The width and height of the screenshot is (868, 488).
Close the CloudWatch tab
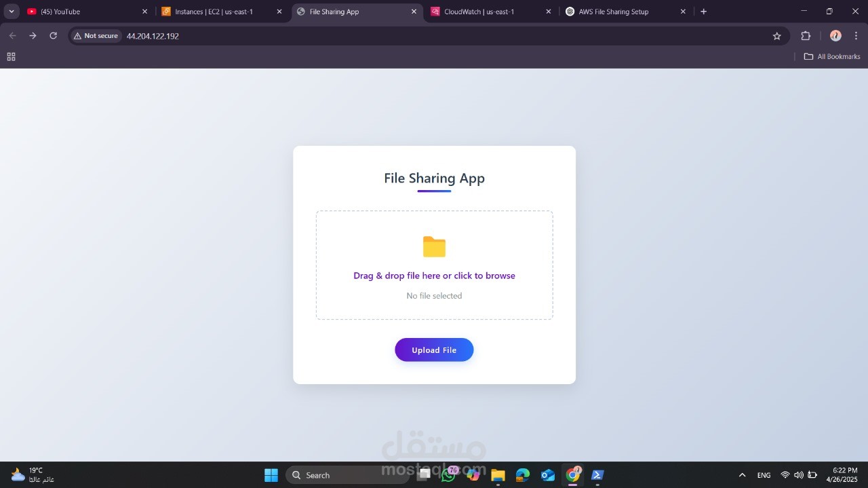549,12
